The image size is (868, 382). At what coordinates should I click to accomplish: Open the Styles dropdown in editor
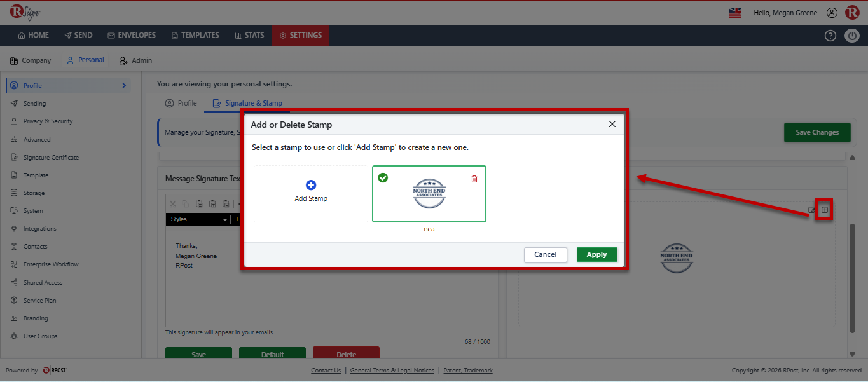click(198, 219)
